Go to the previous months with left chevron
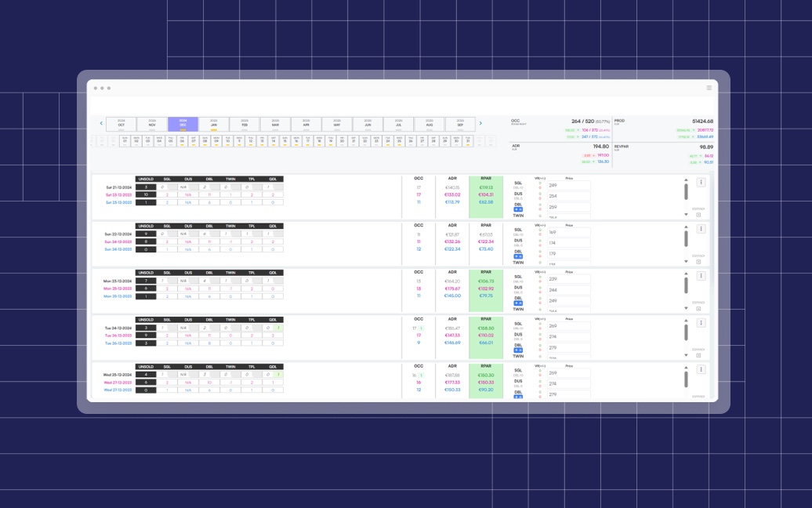 coord(101,123)
